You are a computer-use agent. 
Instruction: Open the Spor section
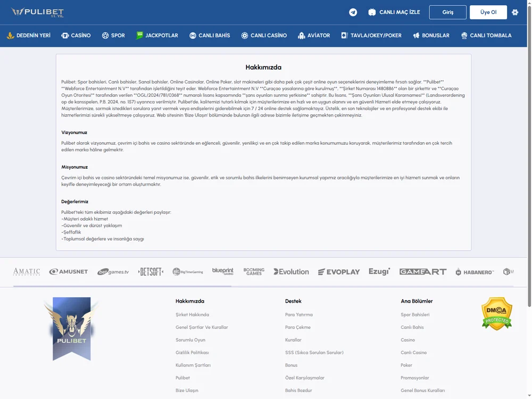(113, 36)
